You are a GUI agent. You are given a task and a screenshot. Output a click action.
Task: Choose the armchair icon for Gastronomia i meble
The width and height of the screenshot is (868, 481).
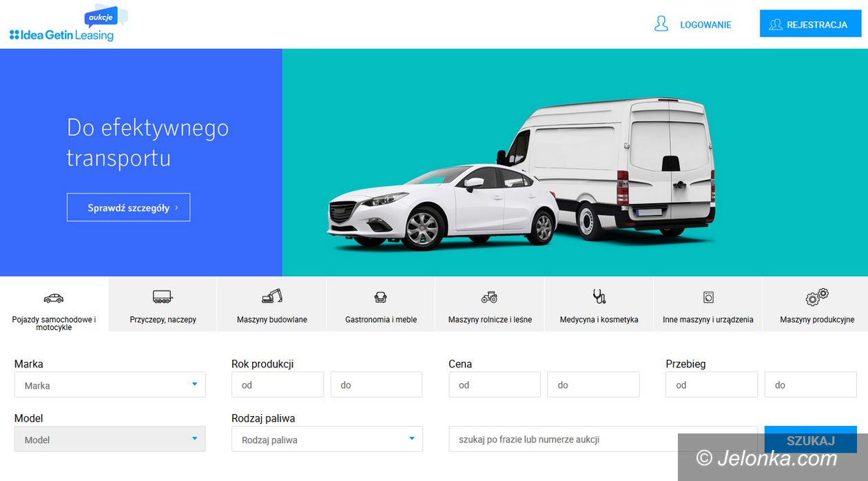pos(380,297)
